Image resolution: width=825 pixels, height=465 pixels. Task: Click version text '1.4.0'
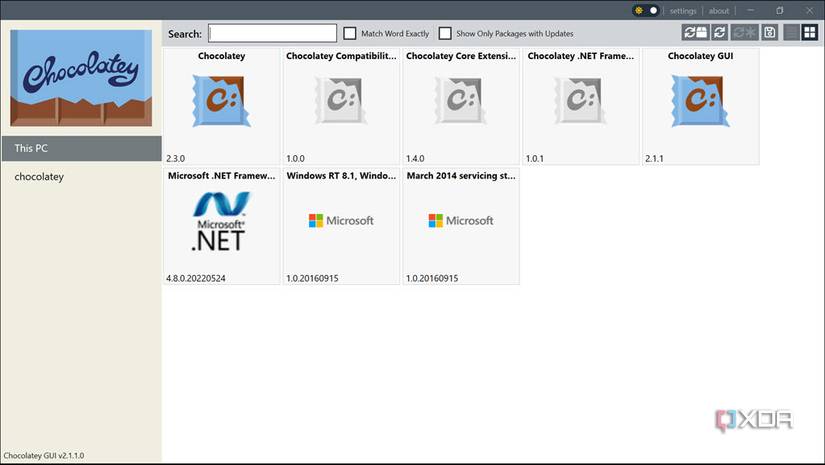point(415,158)
